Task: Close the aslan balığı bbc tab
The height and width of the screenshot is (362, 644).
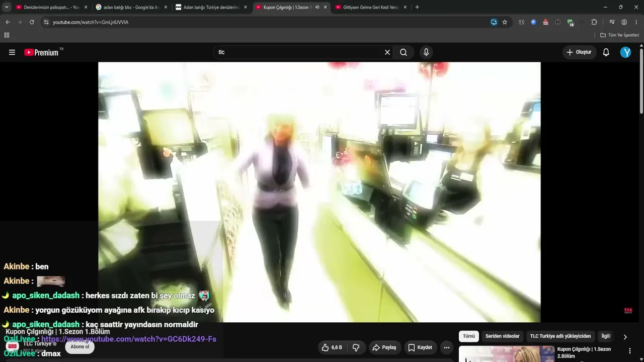Action: [x=166, y=7]
